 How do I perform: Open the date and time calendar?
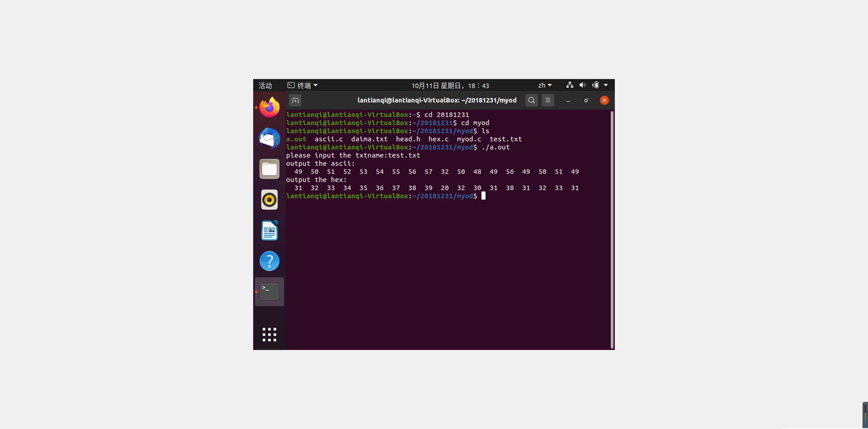tap(450, 86)
